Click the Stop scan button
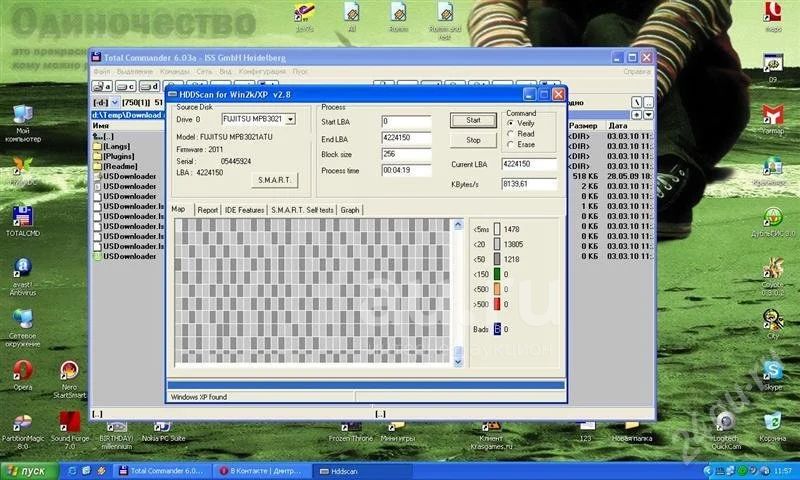The width and height of the screenshot is (800, 480). [473, 140]
